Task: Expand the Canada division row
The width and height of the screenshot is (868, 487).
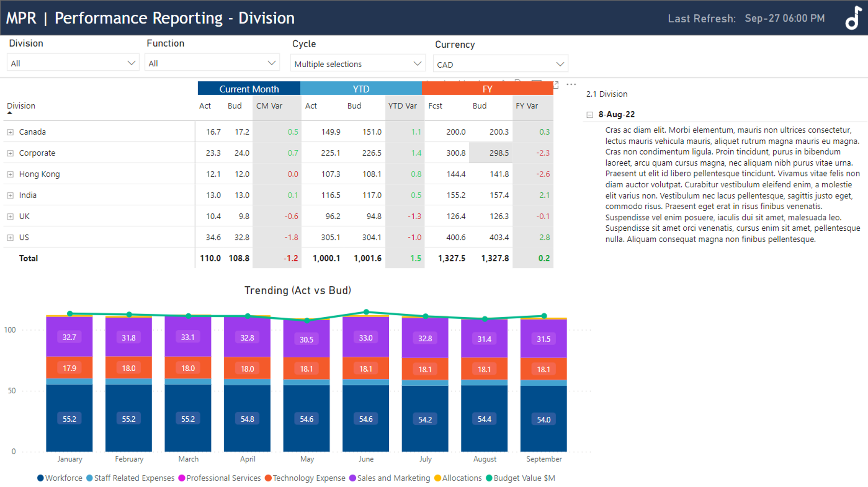Action: 10,132
